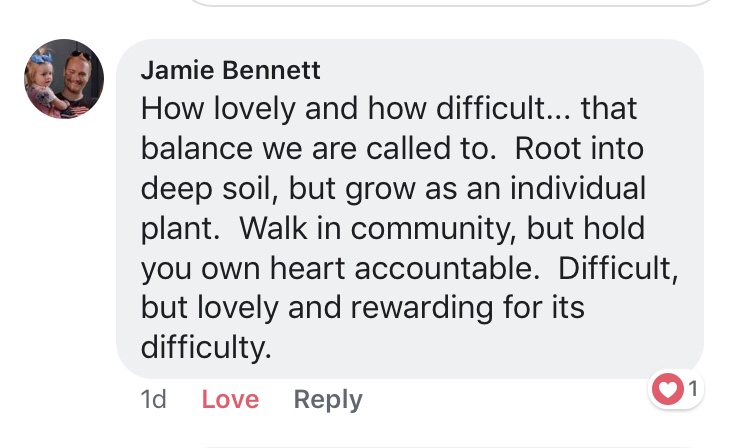Reply to Jamie Bennett's comment
The width and height of the screenshot is (746, 448).
(x=327, y=400)
